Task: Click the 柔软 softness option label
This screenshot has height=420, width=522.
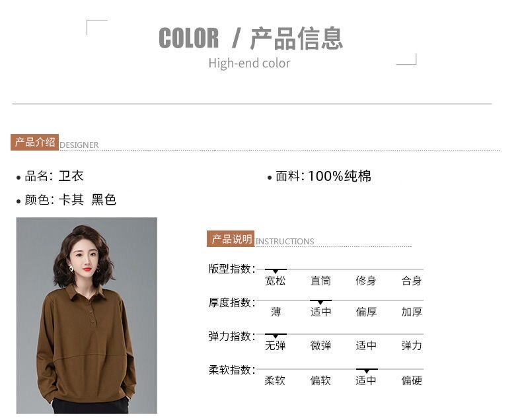Action: pos(275,380)
